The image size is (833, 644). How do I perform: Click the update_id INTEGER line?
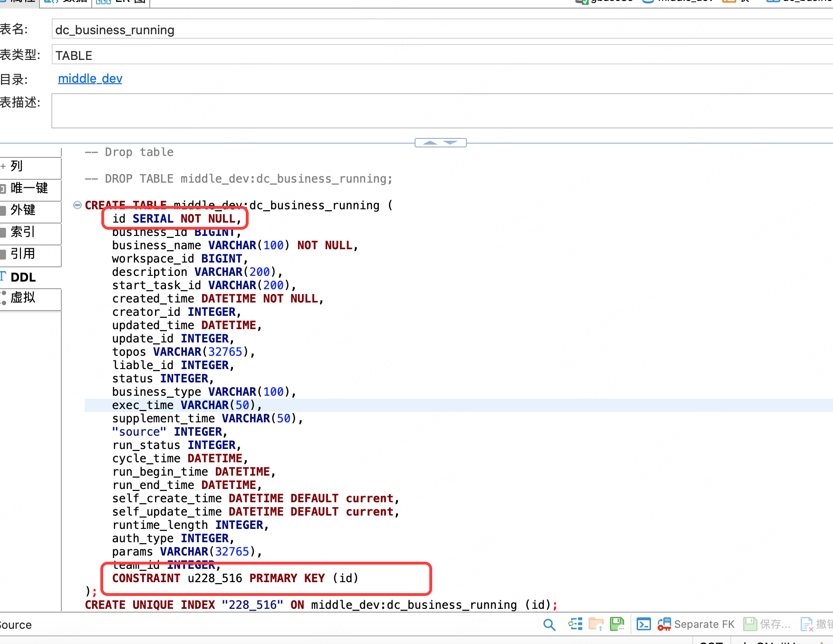click(174, 339)
